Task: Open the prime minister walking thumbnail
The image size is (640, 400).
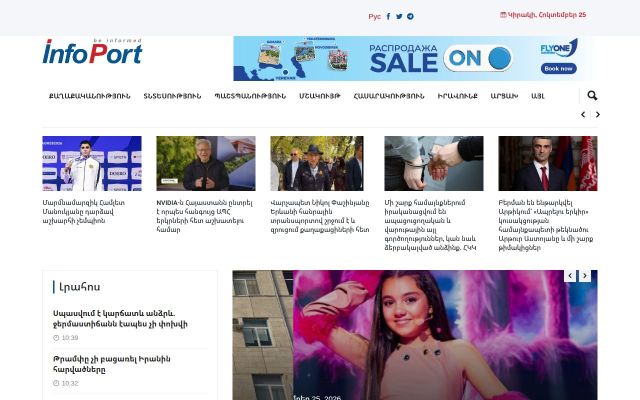Action: [x=317, y=163]
